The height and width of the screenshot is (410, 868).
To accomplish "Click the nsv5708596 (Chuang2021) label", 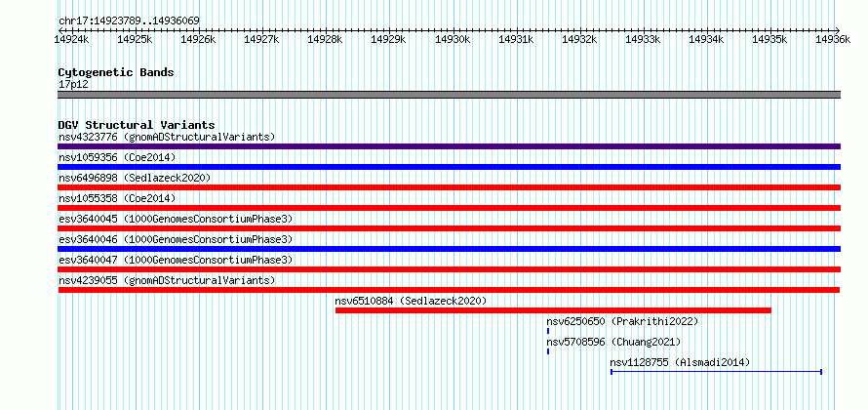I will tap(613, 342).
